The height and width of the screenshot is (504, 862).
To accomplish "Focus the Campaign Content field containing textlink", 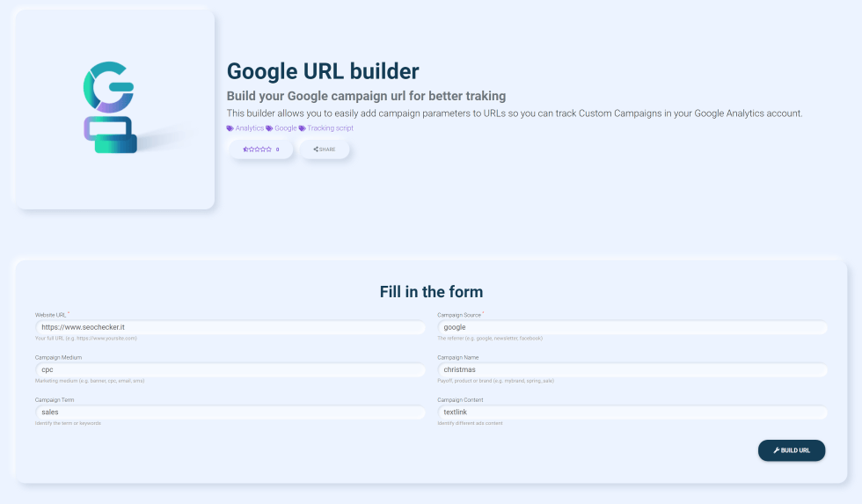I will (x=632, y=412).
